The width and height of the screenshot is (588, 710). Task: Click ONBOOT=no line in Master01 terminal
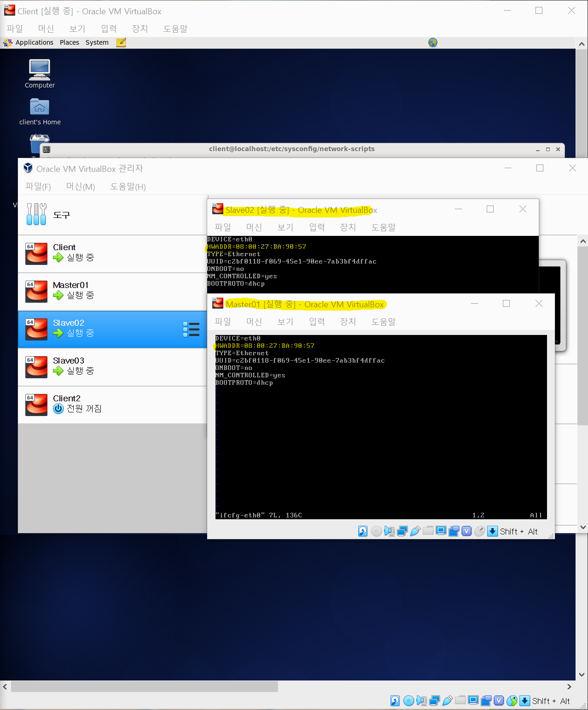[234, 368]
